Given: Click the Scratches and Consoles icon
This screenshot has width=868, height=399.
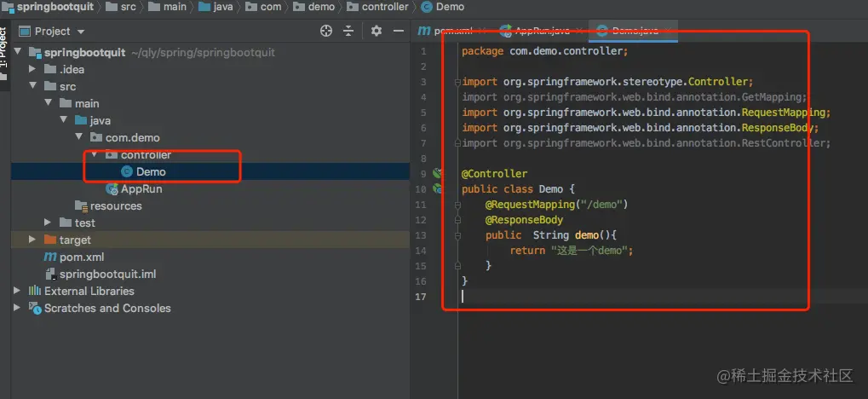Looking at the screenshot, I should click(x=35, y=308).
